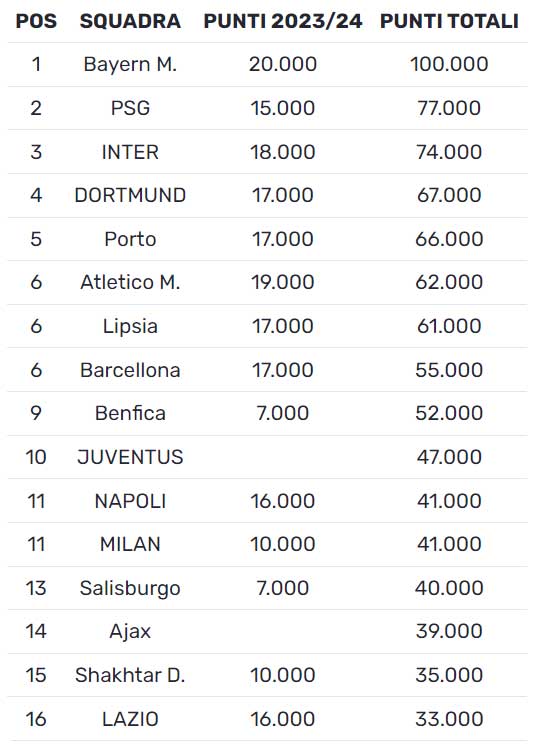
Task: Select the Barcellona team name
Action: pos(130,370)
